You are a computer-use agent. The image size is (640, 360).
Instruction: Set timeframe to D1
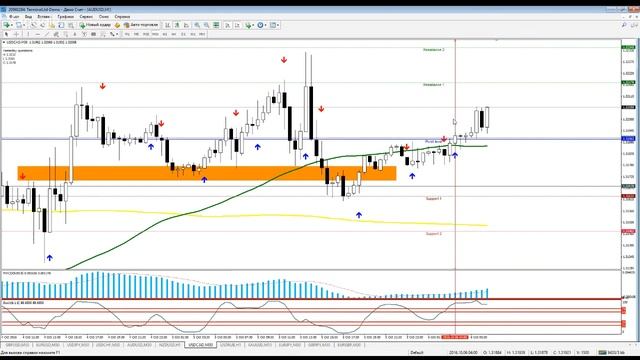pos(184,34)
